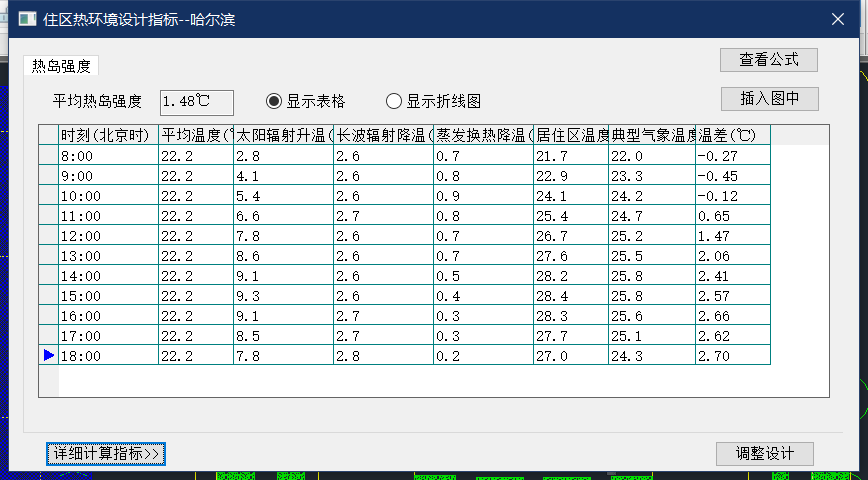Click the 2.70 温差 cell in last row
Image resolution: width=868 pixels, height=480 pixels.
pos(732,355)
